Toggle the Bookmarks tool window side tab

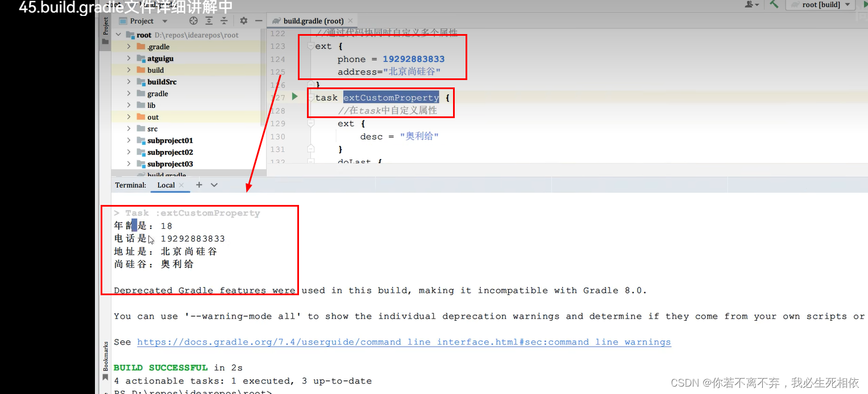(105, 361)
